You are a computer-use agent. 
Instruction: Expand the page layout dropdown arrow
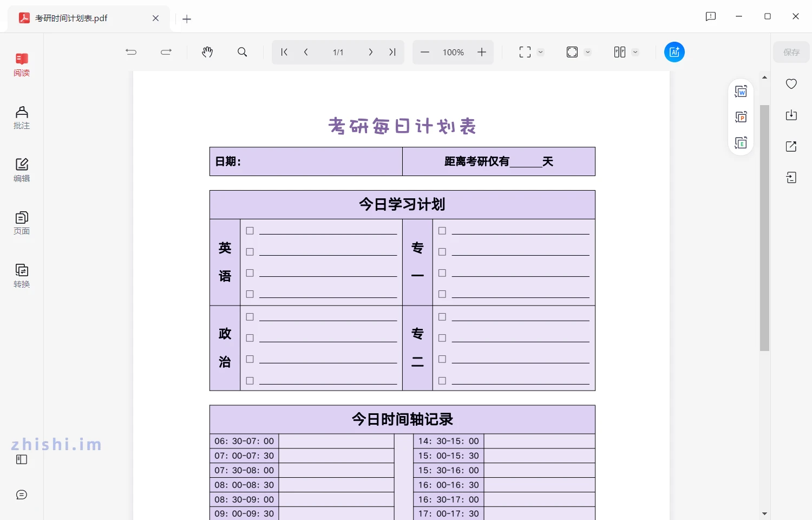click(x=636, y=52)
